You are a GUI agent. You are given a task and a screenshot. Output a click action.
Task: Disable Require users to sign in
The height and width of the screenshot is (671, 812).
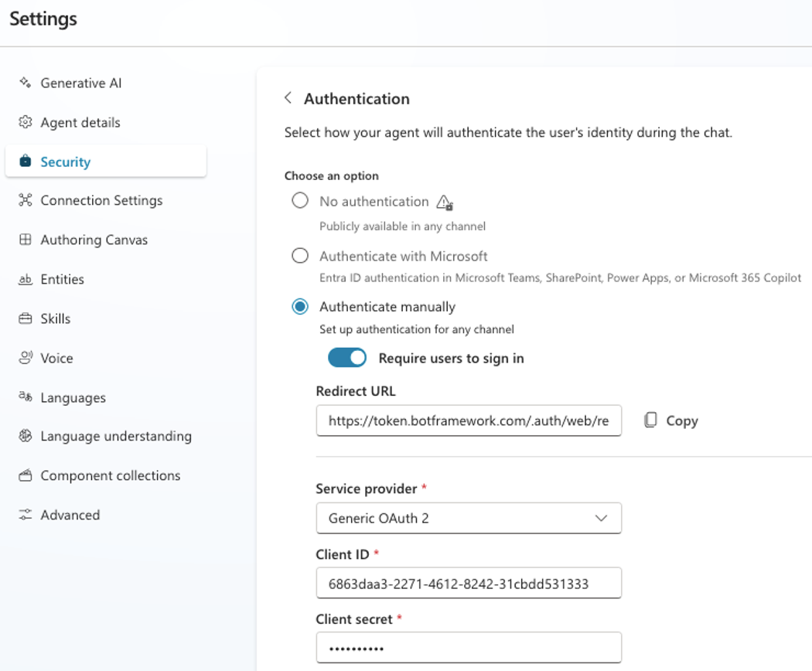coord(346,357)
